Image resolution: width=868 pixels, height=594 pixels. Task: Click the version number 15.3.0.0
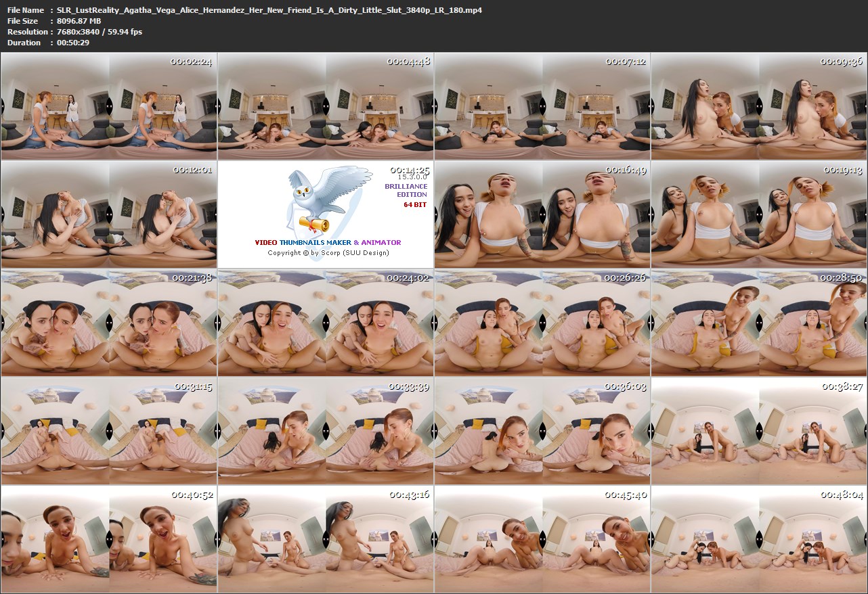[x=412, y=177]
